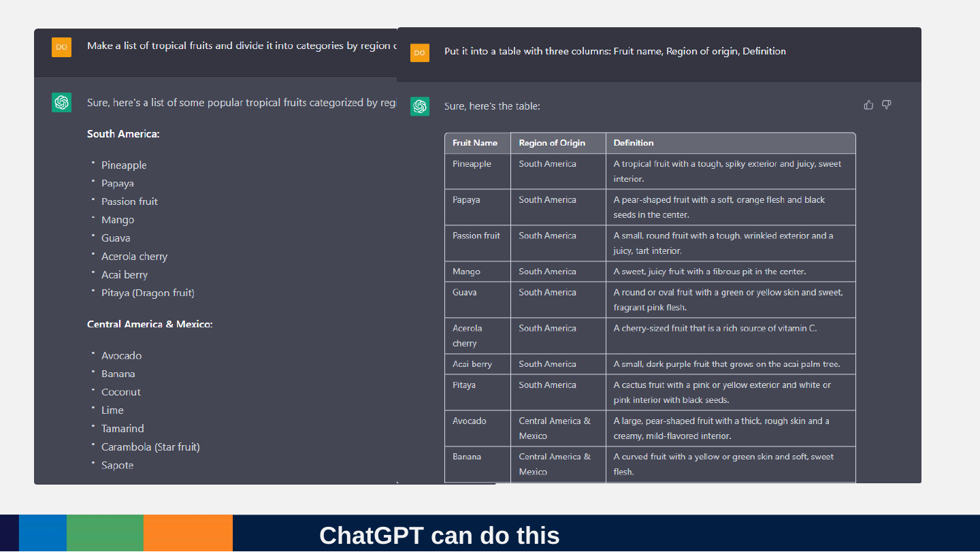Click the 'Pitaya' cell in the table
Viewport: 980px width, 552px height.
coord(478,392)
